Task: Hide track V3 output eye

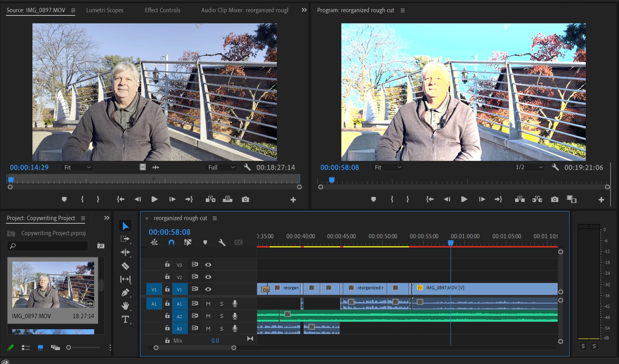Action: point(208,265)
